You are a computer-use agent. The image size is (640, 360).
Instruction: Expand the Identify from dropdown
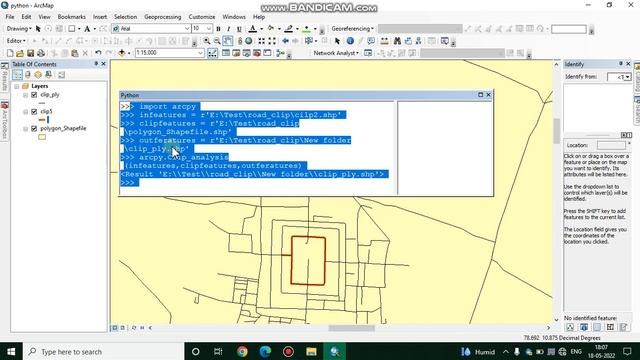click(627, 77)
